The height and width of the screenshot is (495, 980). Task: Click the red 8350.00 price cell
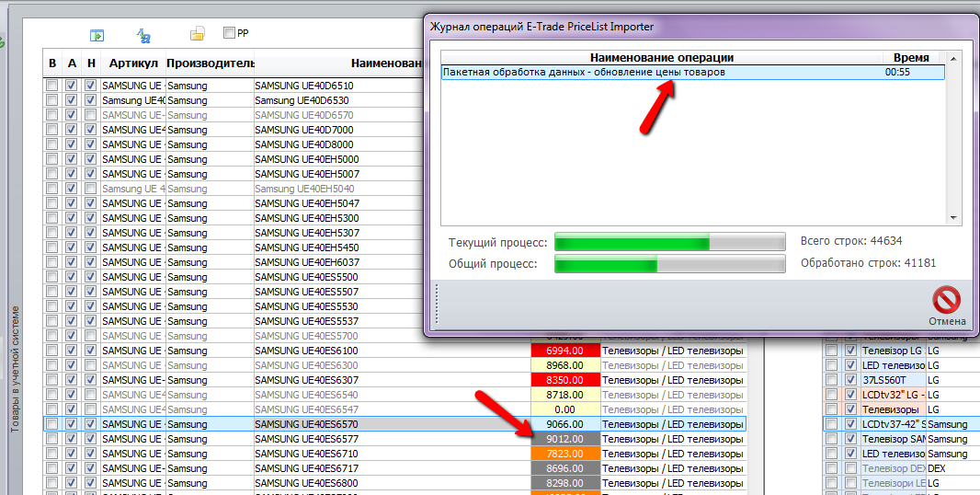pyautogui.click(x=565, y=380)
